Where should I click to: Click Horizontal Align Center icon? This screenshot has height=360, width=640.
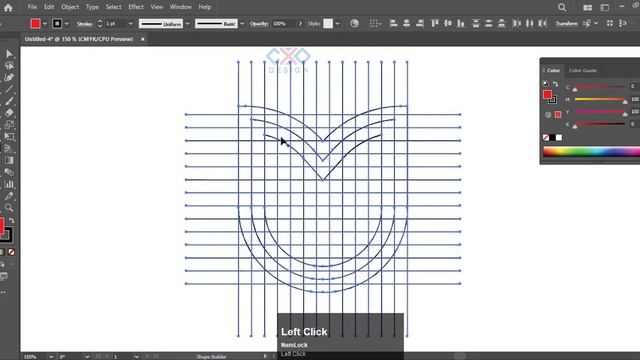pyautogui.click(x=407, y=24)
